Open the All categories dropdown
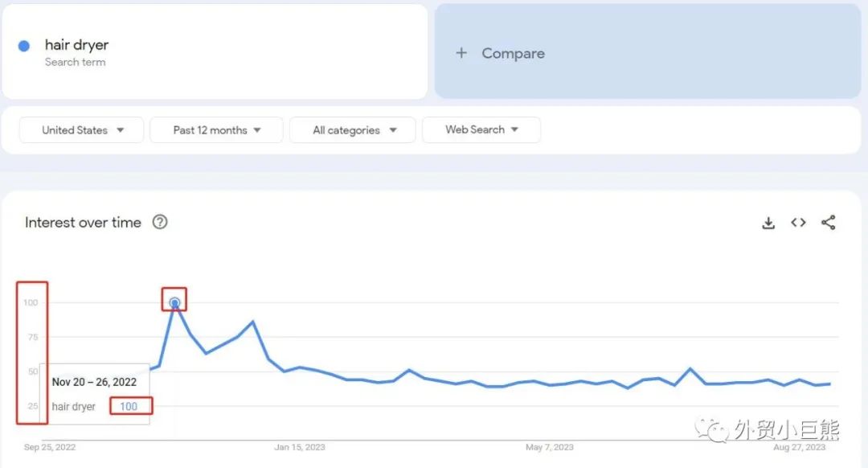This screenshot has width=868, height=468. 353,130
